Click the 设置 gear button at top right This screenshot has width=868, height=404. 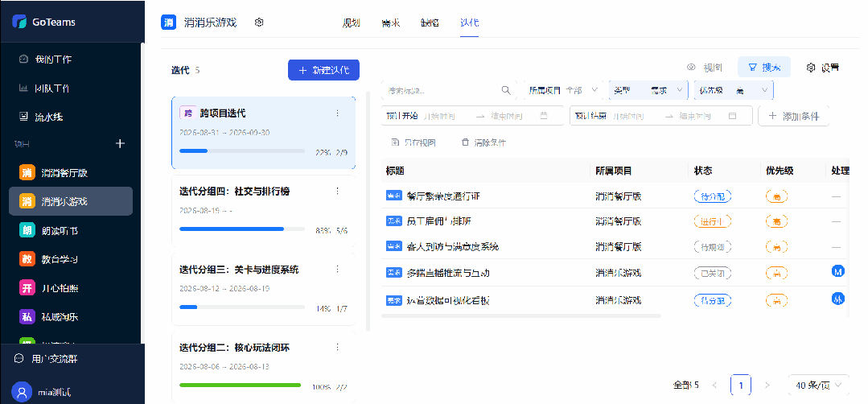(823, 68)
